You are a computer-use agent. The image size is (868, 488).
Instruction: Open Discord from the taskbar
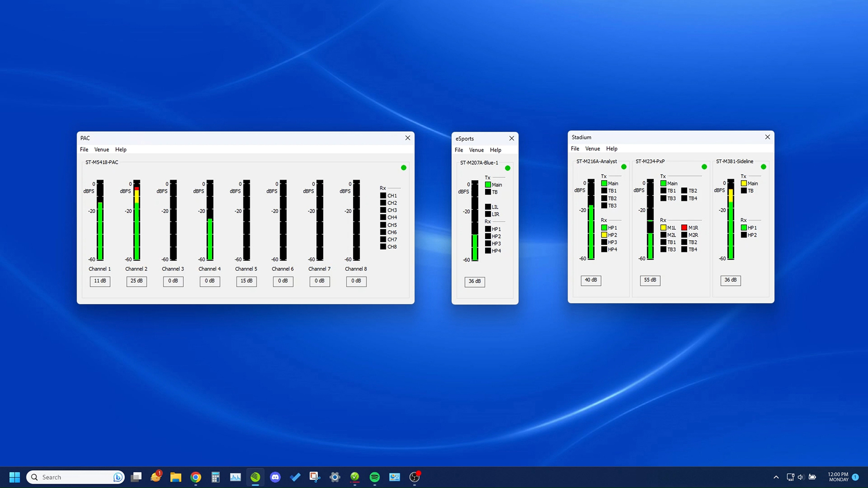(275, 477)
